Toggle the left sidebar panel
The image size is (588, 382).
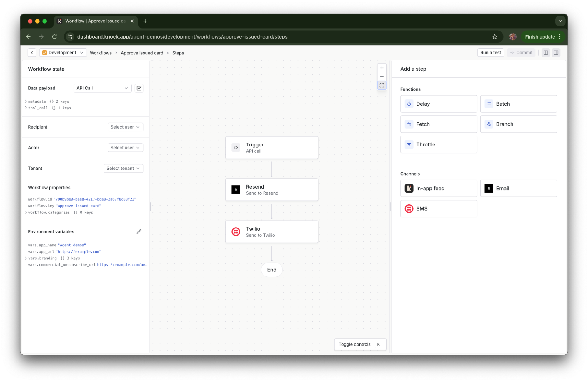click(x=546, y=53)
